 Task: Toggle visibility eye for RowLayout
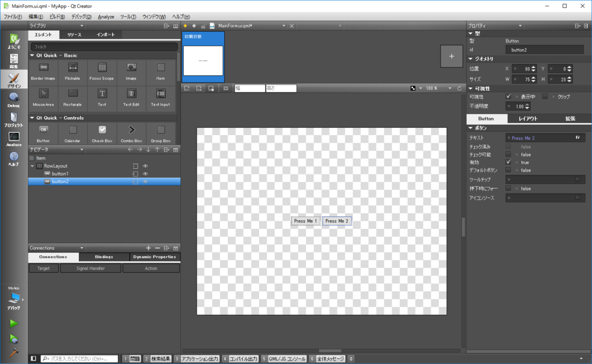pyautogui.click(x=145, y=166)
